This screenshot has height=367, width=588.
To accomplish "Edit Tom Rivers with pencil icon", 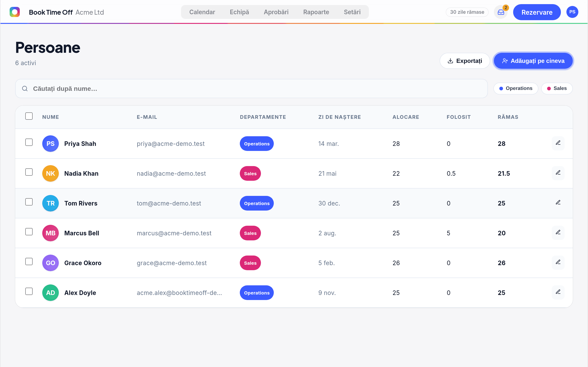I will point(558,203).
